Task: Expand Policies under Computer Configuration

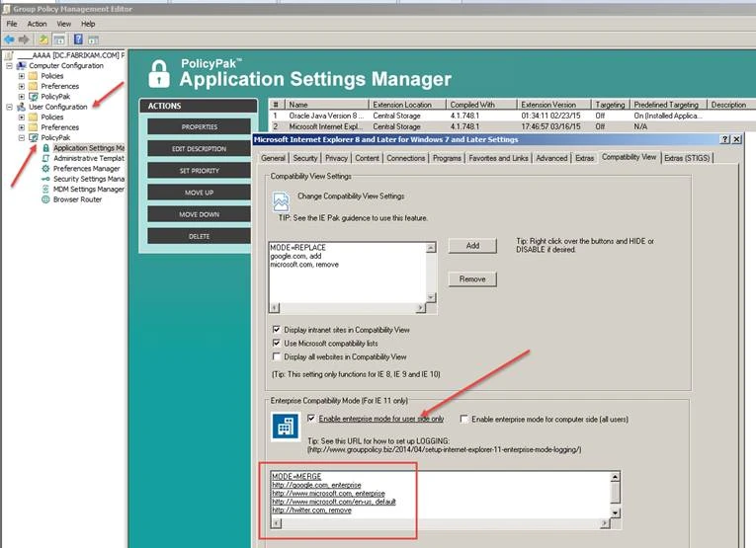Action: [x=22, y=75]
